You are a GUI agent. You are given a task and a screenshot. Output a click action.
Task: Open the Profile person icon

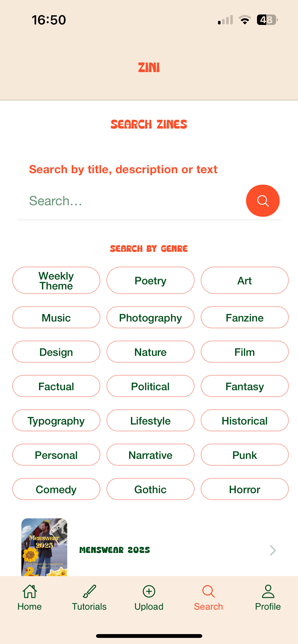point(268,591)
